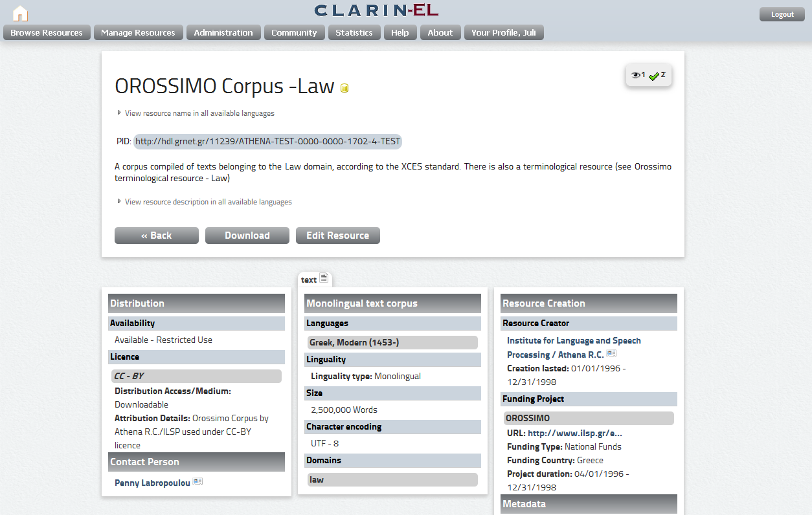Click the green checkmark downloads icon
Viewport: 812px width, 515px height.
[654, 76]
